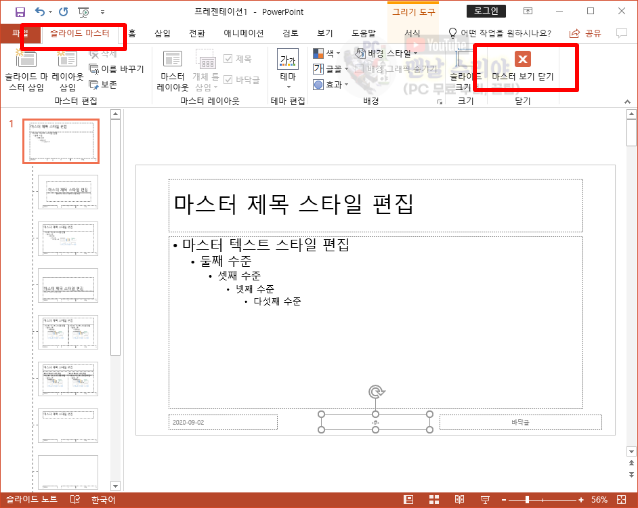This screenshot has width=638, height=508.
Task: Click the 2020-09-02 date placeholder
Action: [x=223, y=422]
